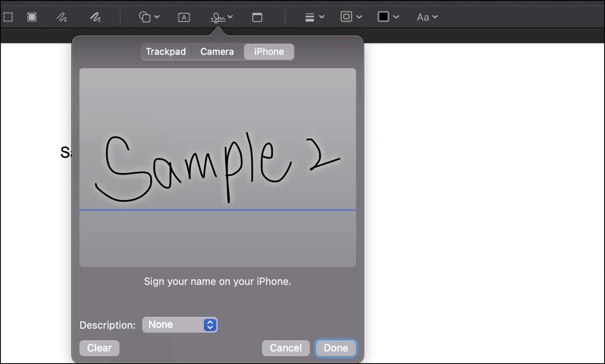Expand the Shapes dropdown chevron
The width and height of the screenshot is (605, 364).
coord(157,17)
